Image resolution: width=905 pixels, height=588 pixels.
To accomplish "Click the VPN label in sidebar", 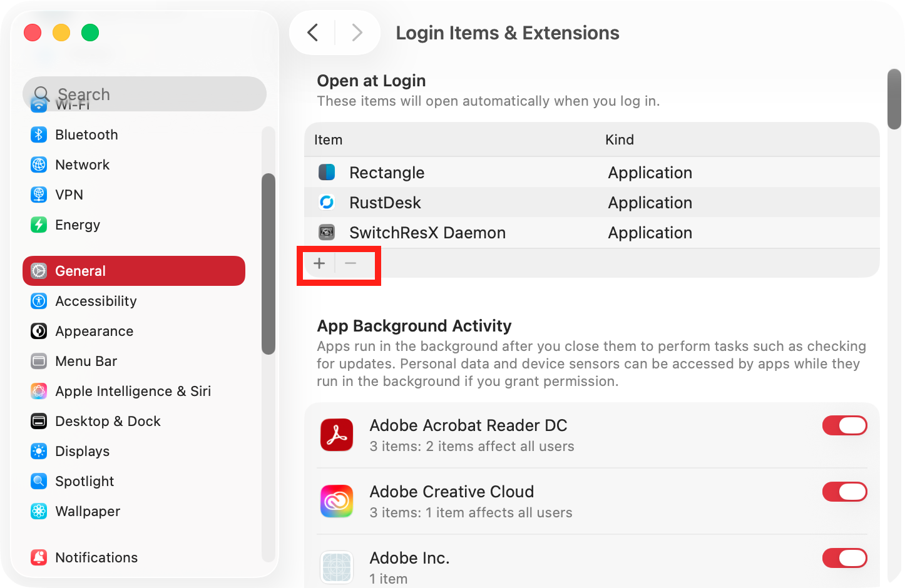I will pos(69,195).
